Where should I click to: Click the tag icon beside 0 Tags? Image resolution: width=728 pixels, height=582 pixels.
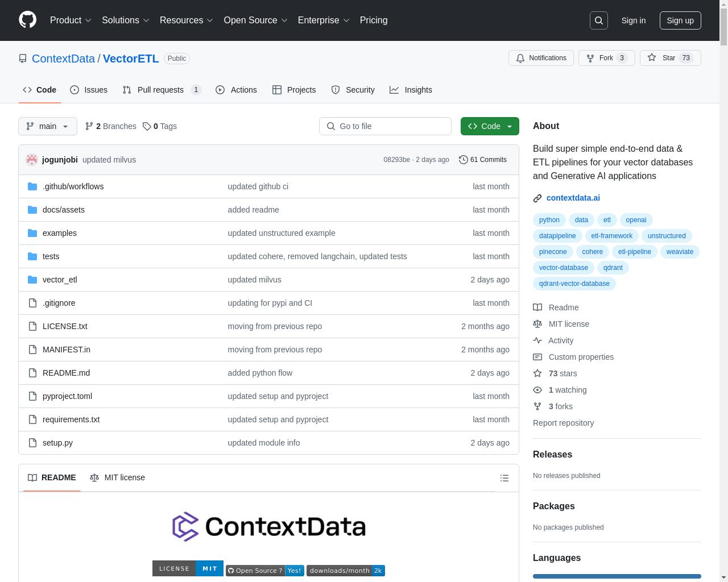[x=147, y=126]
